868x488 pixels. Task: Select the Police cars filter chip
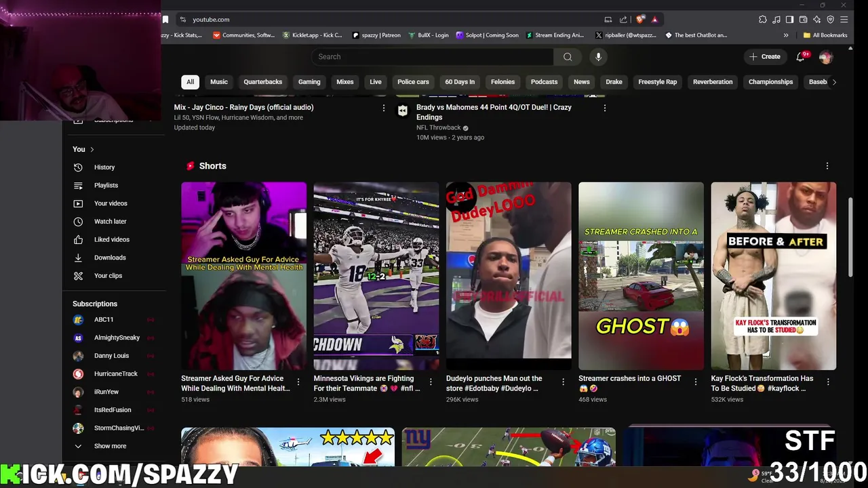413,82
